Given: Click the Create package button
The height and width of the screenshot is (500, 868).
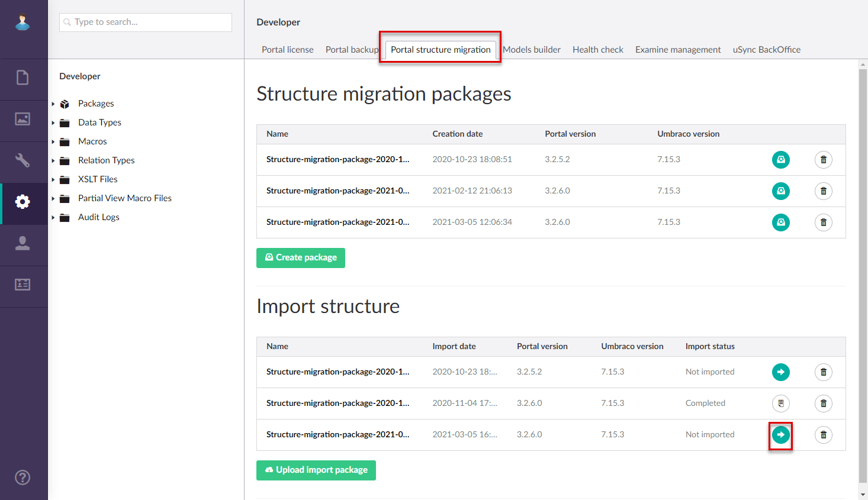Looking at the screenshot, I should tap(300, 257).
